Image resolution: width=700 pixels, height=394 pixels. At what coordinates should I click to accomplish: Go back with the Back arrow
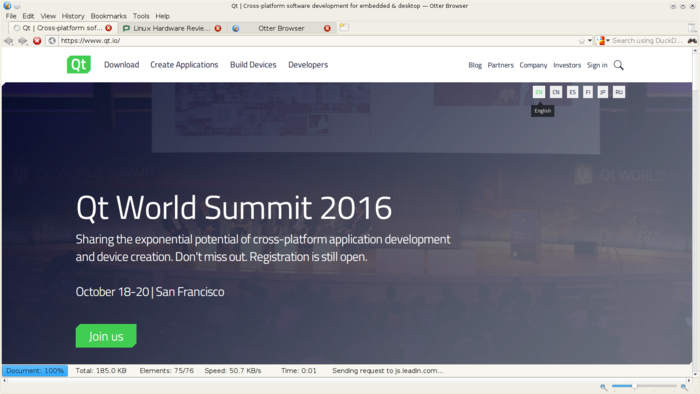coord(8,41)
